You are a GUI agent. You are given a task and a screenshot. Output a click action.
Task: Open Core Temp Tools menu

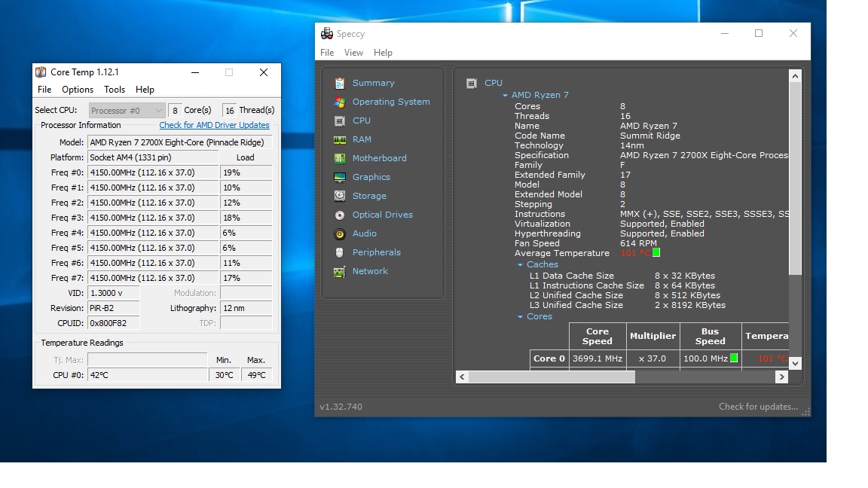point(115,90)
